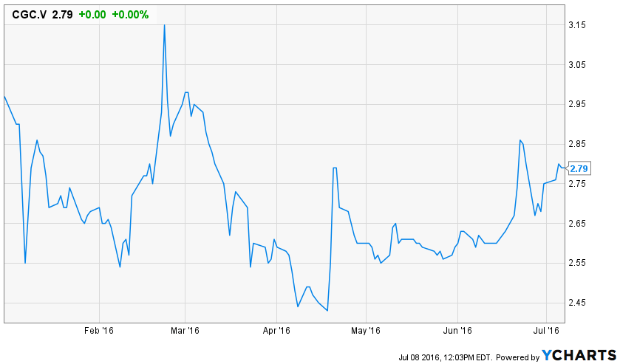Click the 3.15 y-axis value
Image resolution: width=620 pixels, height=364 pixels.
(579, 25)
